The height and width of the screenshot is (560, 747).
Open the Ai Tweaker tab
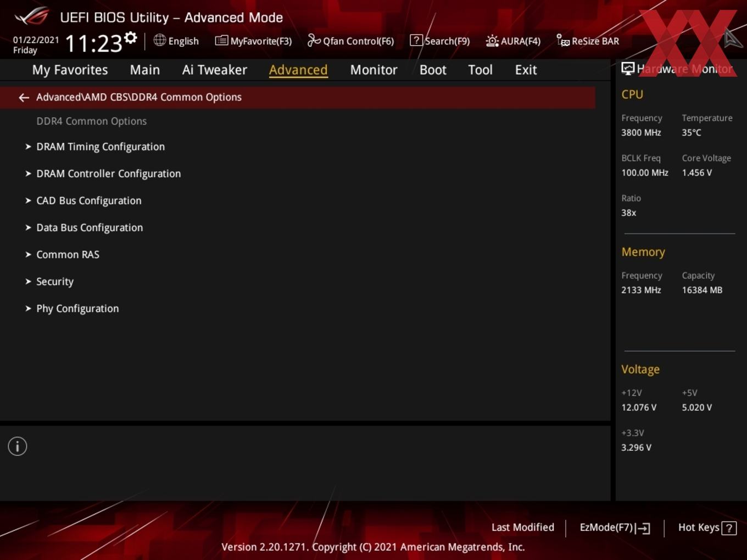point(215,70)
